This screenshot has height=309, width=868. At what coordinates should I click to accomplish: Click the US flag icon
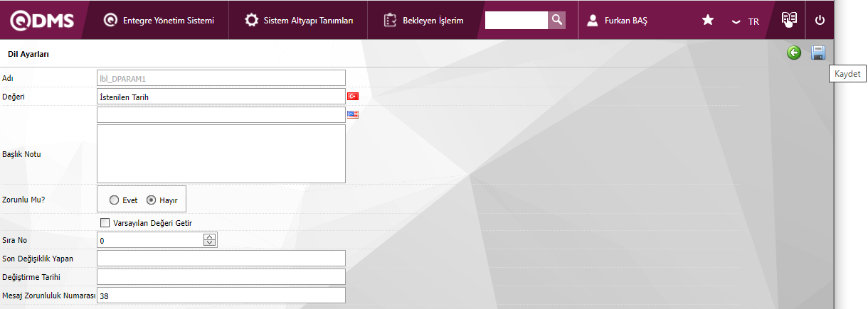click(x=353, y=114)
